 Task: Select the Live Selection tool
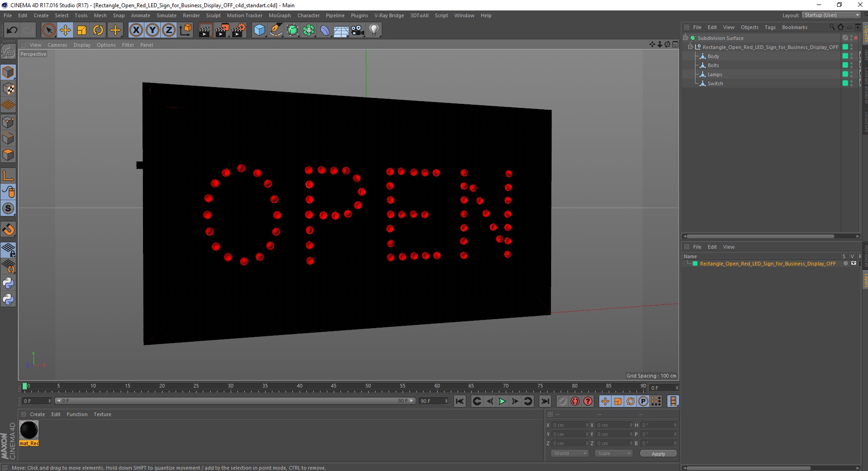click(49, 30)
